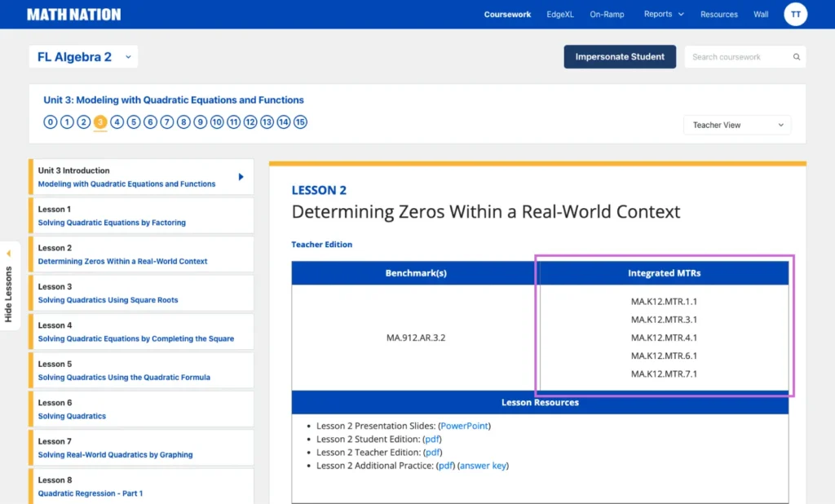835x504 pixels.
Task: Click the highlighted unit 3 circle
Action: (x=100, y=122)
